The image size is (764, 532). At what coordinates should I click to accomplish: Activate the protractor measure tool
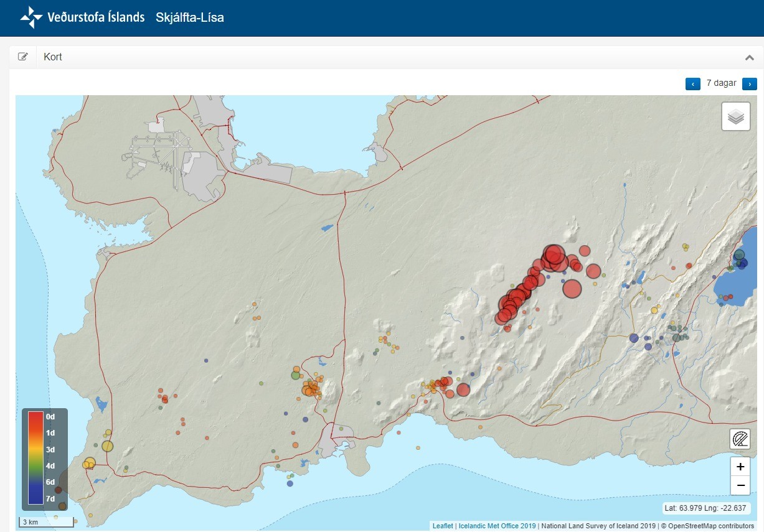point(740,439)
